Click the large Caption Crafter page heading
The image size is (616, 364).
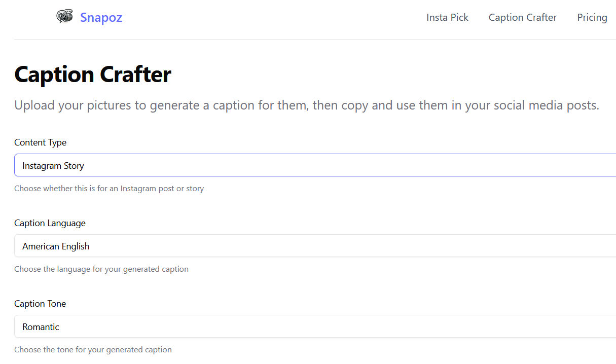(93, 75)
